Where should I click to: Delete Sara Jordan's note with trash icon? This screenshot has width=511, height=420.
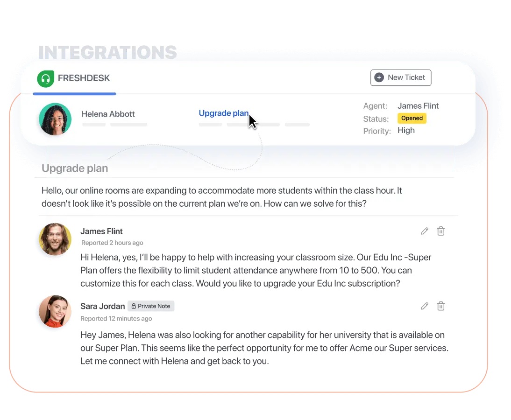pyautogui.click(x=440, y=306)
